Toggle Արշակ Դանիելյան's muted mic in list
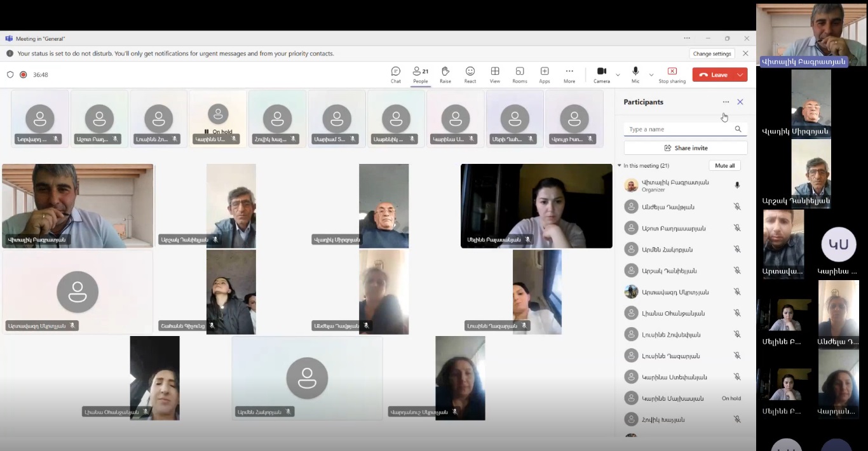The image size is (868, 451). 737,271
